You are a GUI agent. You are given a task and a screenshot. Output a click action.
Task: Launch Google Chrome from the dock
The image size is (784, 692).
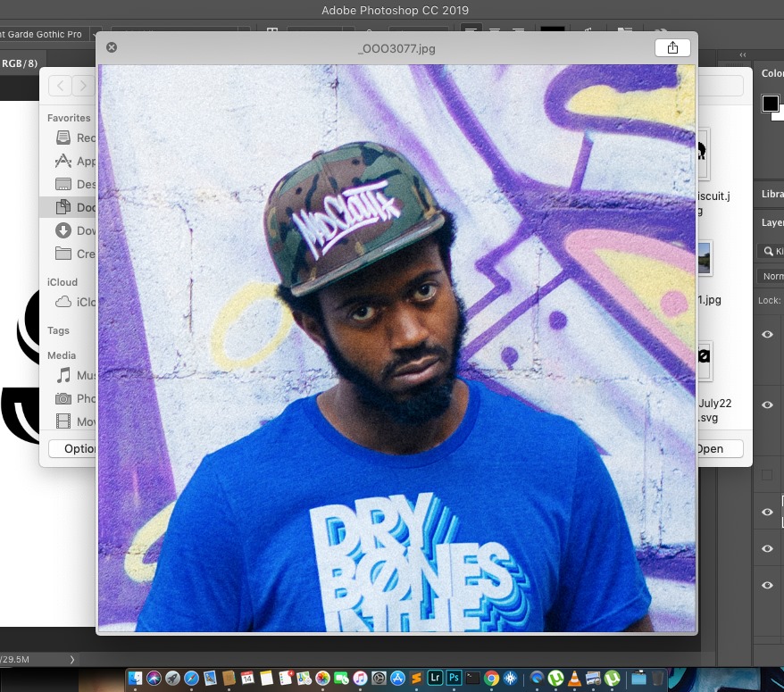click(x=492, y=679)
